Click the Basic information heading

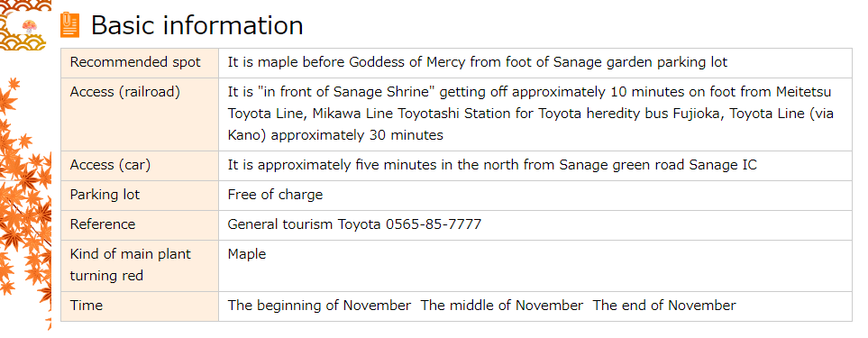(x=196, y=25)
